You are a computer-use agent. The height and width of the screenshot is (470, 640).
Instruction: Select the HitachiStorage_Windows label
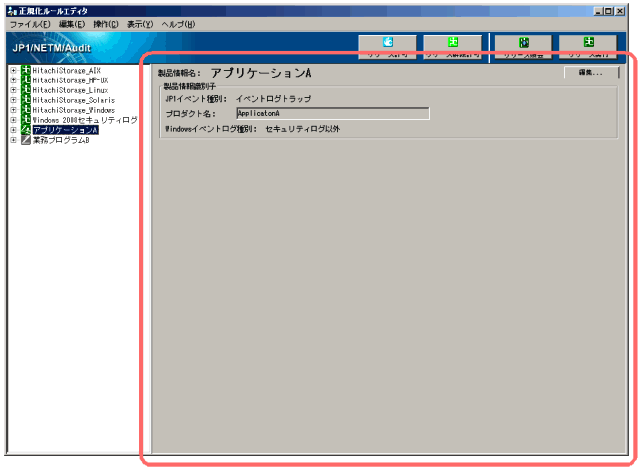coord(74,110)
